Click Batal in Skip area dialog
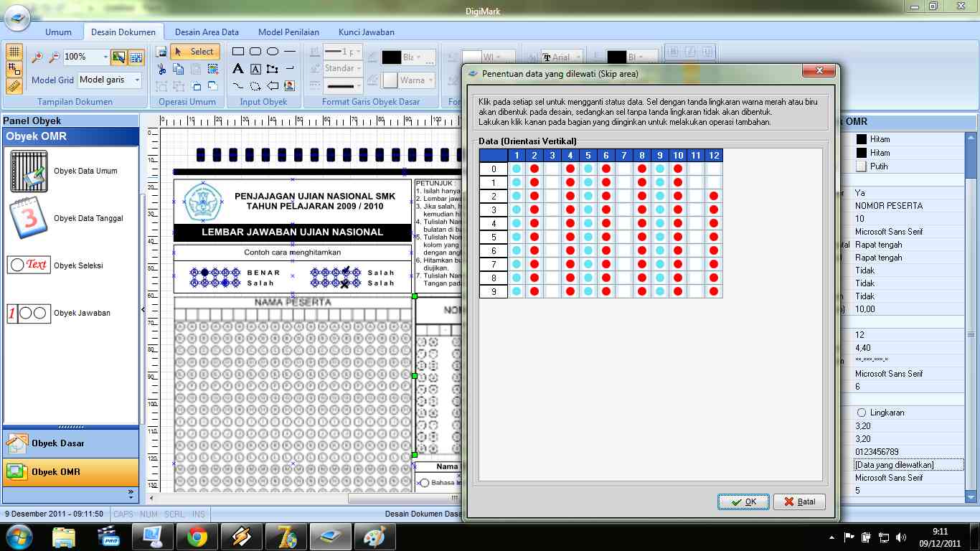 [x=799, y=501]
